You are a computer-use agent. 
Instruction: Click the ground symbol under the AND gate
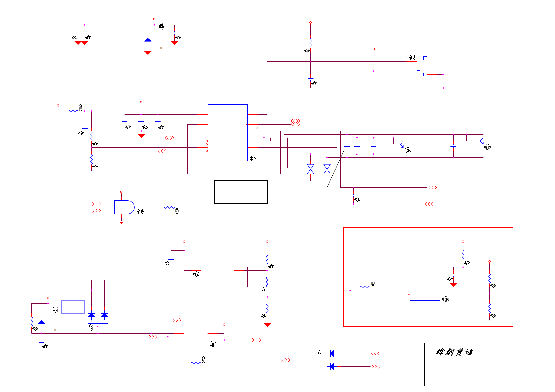tap(121, 222)
